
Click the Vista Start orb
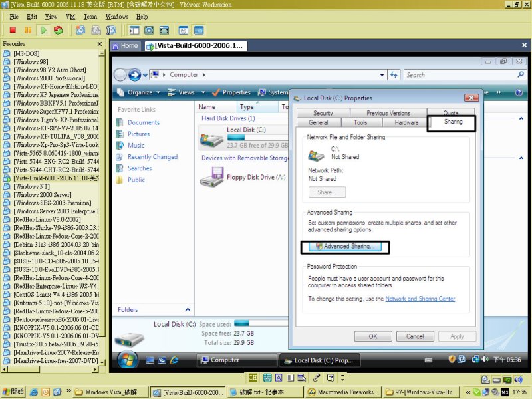coord(128,360)
